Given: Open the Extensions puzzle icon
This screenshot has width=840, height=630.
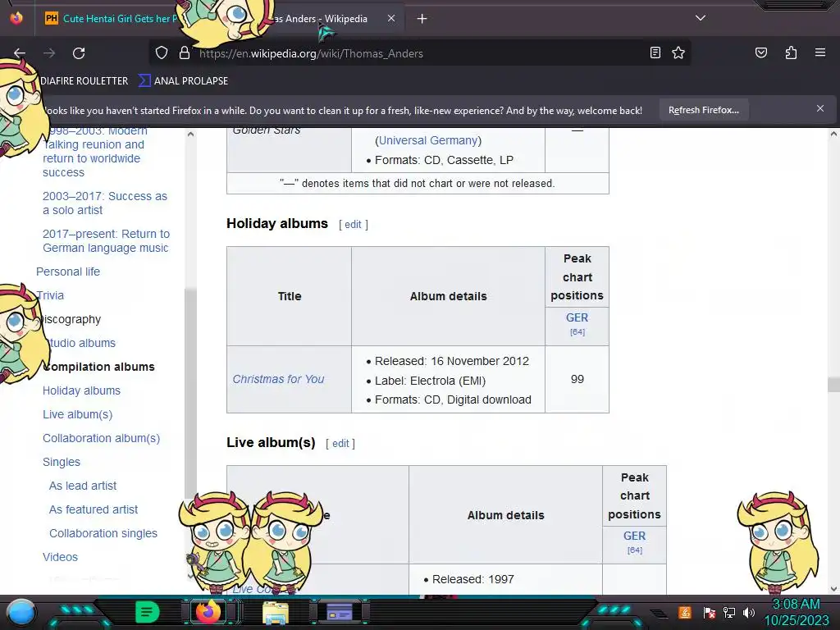Looking at the screenshot, I should point(791,52).
